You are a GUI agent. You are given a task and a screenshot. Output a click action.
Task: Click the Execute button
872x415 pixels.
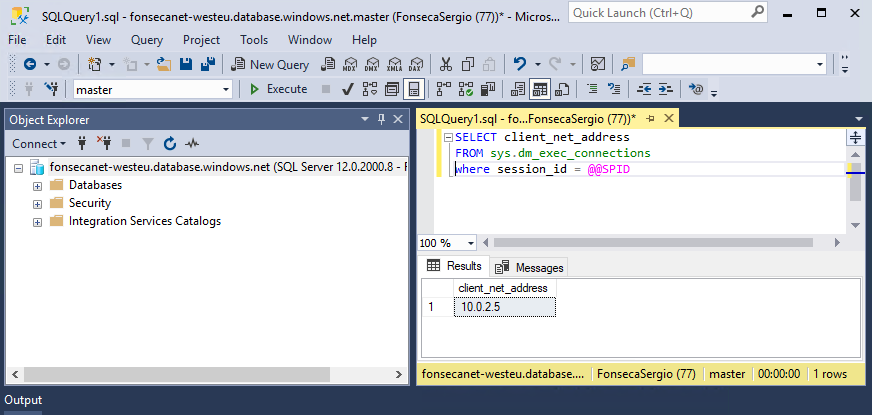tap(279, 89)
